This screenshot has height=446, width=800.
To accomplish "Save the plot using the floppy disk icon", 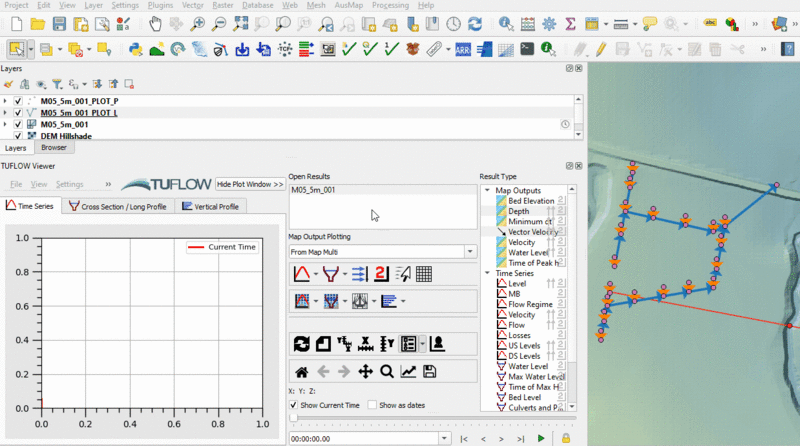I will 430,372.
